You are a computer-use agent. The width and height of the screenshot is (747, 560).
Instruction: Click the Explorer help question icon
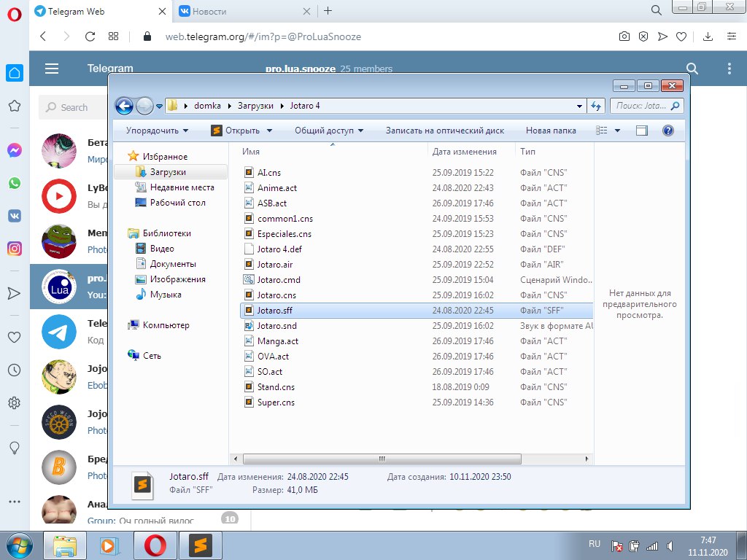pyautogui.click(x=667, y=131)
